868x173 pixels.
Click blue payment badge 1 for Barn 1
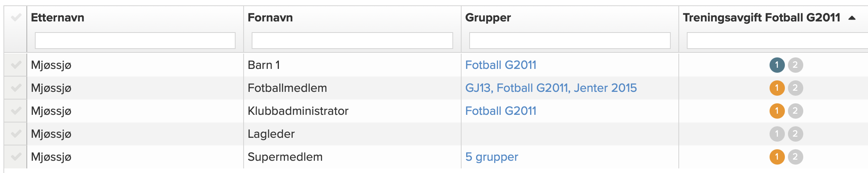click(777, 65)
